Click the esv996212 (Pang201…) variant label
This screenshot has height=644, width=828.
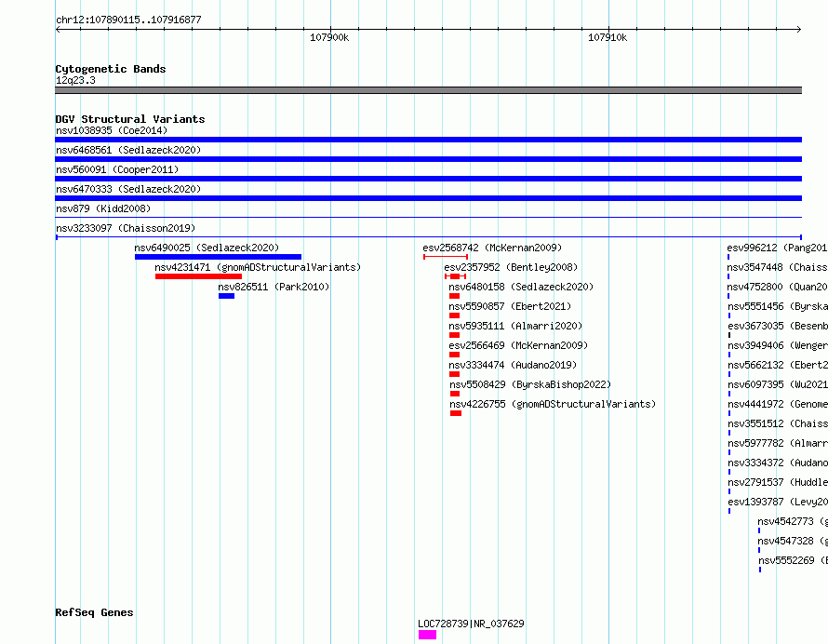[x=777, y=248]
